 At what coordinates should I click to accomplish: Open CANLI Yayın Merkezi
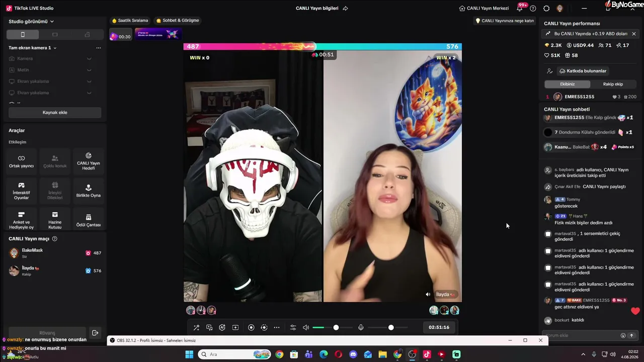point(484,9)
